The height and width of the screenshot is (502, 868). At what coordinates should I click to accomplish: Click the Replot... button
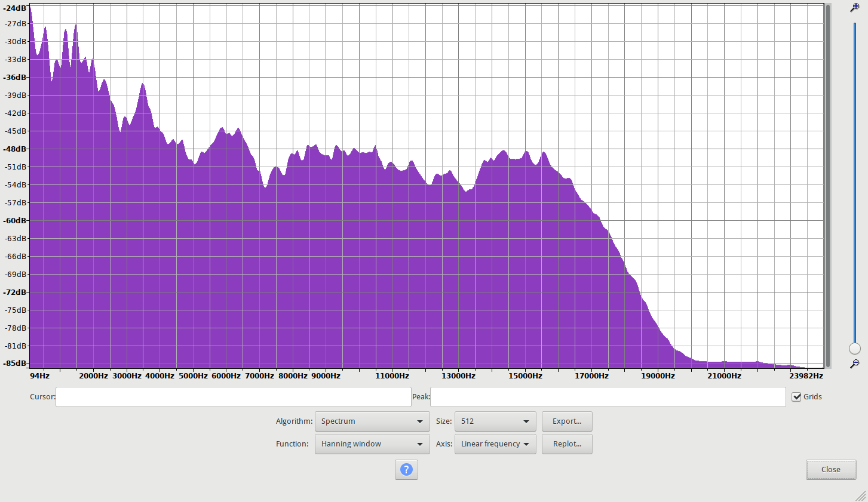(567, 444)
